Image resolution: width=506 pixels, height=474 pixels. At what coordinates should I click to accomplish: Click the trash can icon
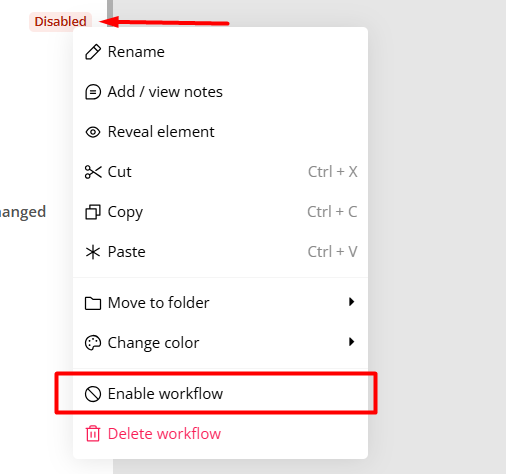(93, 434)
